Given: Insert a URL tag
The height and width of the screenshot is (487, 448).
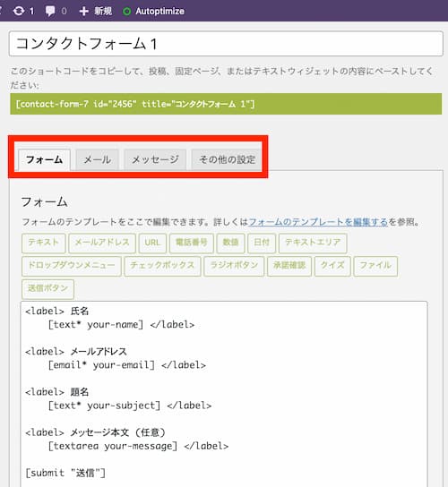Looking at the screenshot, I should click(152, 243).
